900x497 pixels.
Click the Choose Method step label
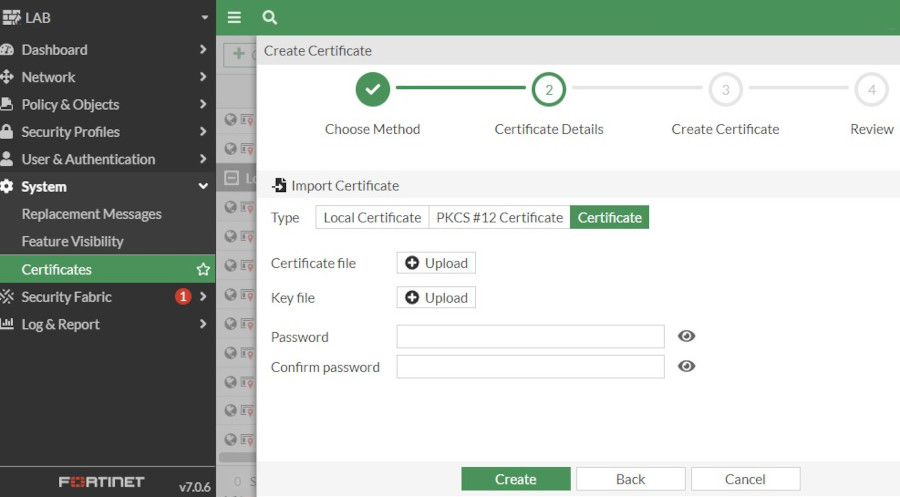(x=373, y=129)
